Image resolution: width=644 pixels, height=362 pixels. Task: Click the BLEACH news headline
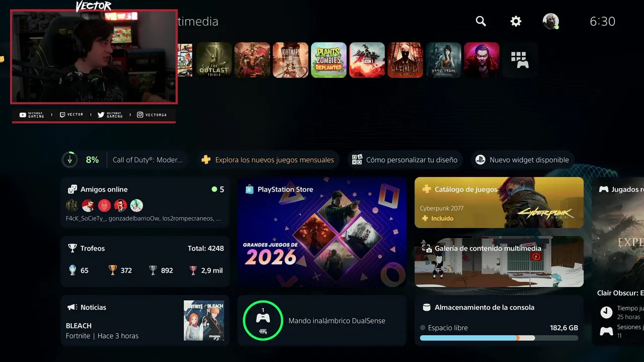78,326
